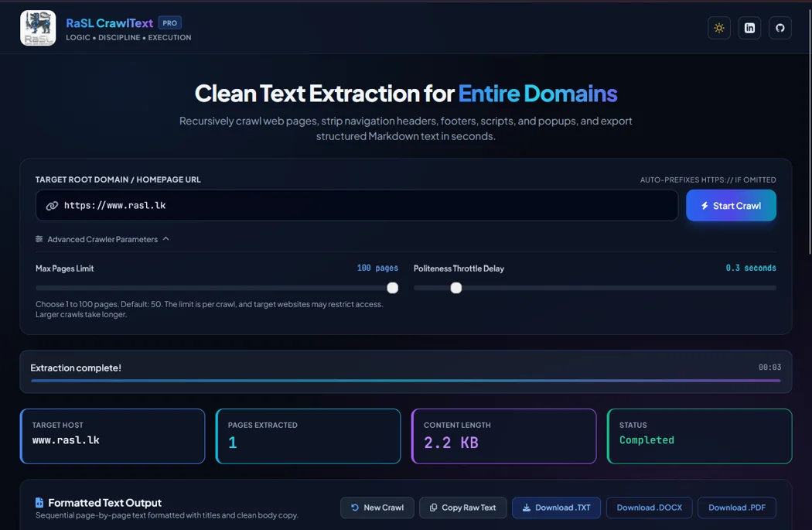Click the Completed status text
Viewport: 812px width, 530px height.
[647, 439]
